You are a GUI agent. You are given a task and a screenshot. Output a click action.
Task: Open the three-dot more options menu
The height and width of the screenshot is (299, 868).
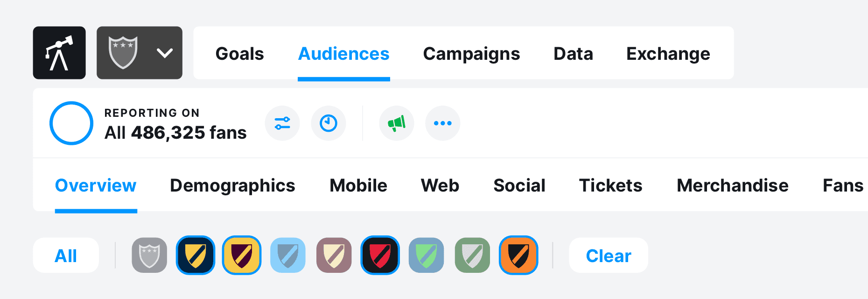click(x=442, y=123)
